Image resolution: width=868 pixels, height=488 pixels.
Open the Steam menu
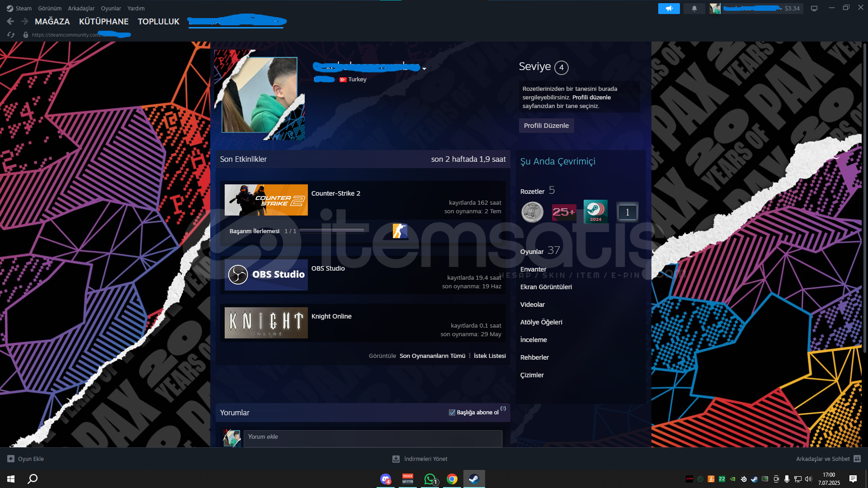24,8
